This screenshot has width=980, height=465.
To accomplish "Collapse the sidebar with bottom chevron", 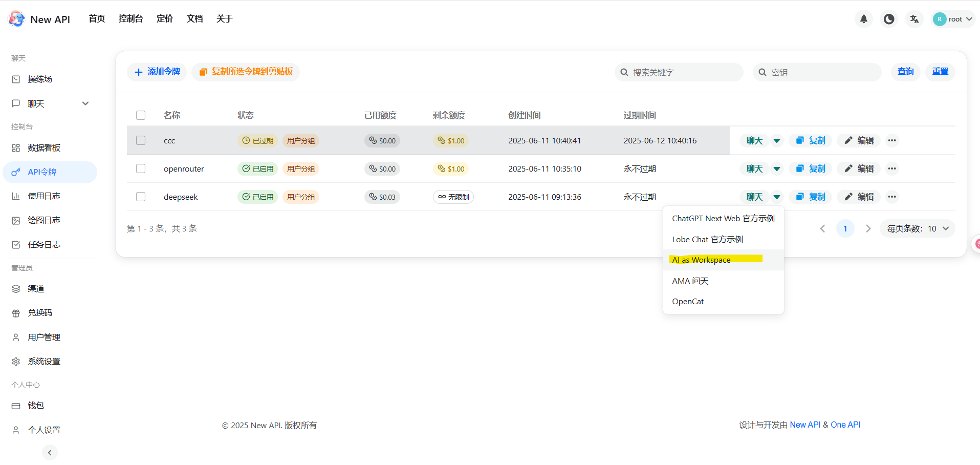I will (x=50, y=453).
